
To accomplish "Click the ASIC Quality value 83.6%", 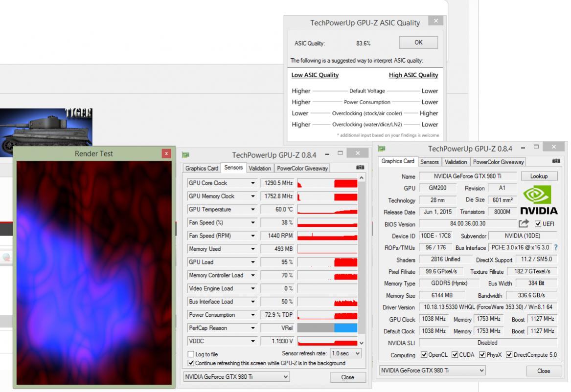I will point(363,44).
